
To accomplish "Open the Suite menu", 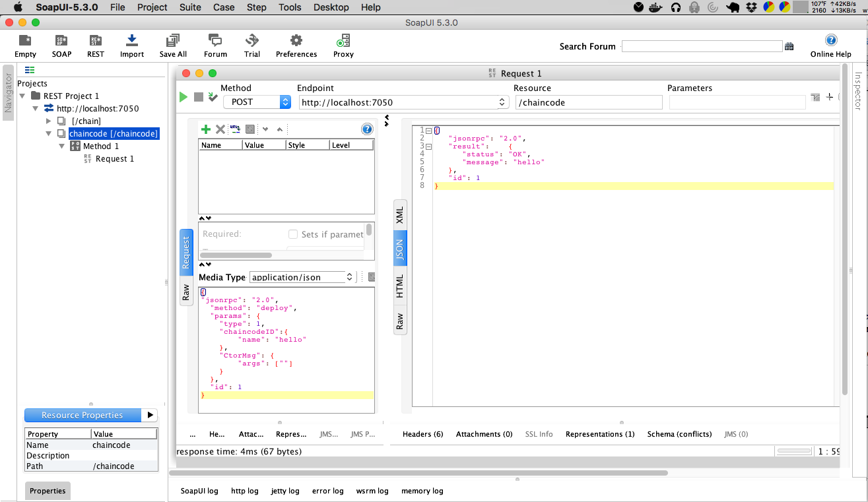I will pyautogui.click(x=191, y=7).
